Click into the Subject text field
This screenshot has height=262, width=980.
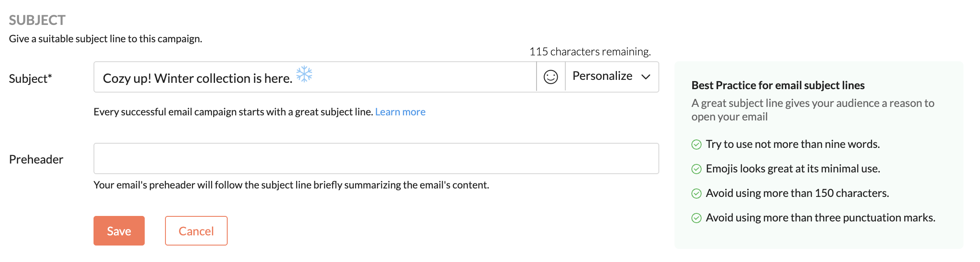pyautogui.click(x=415, y=77)
